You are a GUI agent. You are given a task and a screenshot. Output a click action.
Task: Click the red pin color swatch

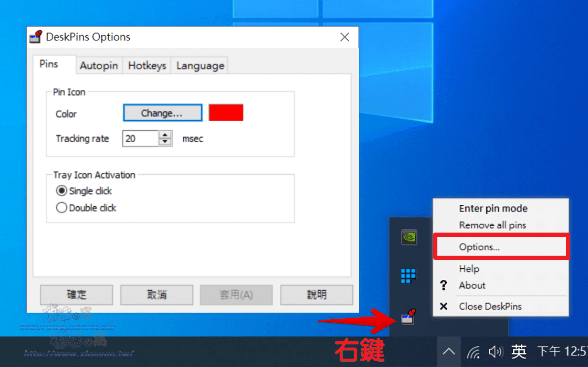pyautogui.click(x=226, y=112)
